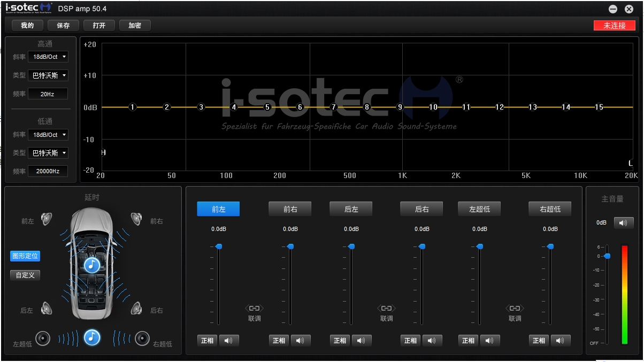This screenshot has width=644, height=362.
Task: Open the high-pass 斜率 18dB/Oct dropdown
Action: (x=48, y=57)
